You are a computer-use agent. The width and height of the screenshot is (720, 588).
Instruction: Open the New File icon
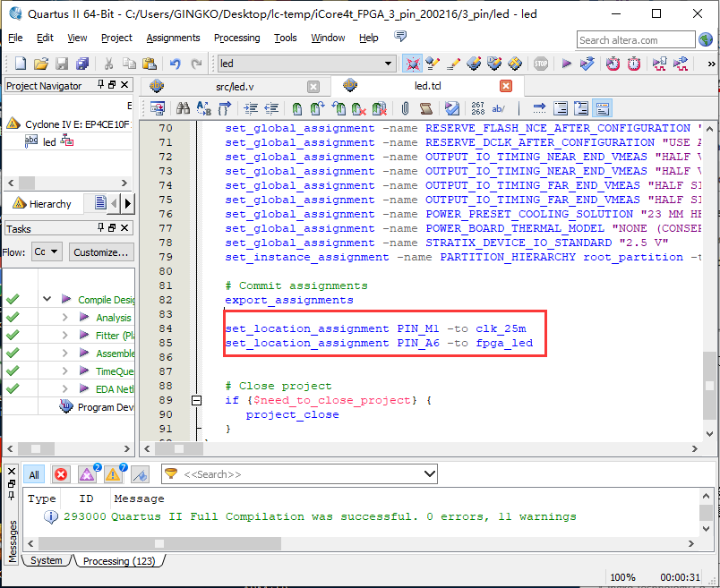point(21,64)
